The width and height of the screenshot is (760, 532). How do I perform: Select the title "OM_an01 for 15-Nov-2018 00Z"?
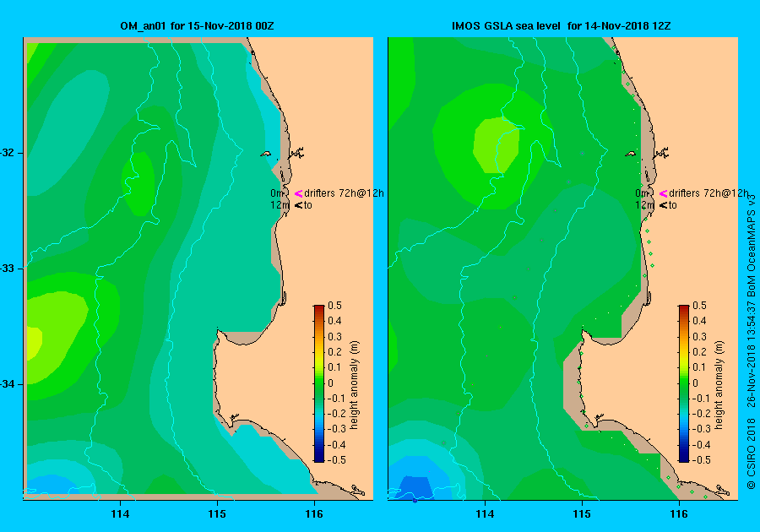pyautogui.click(x=197, y=26)
